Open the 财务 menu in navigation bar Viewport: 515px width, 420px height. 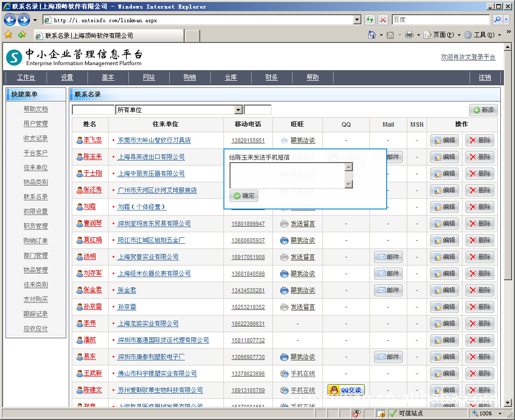point(271,77)
